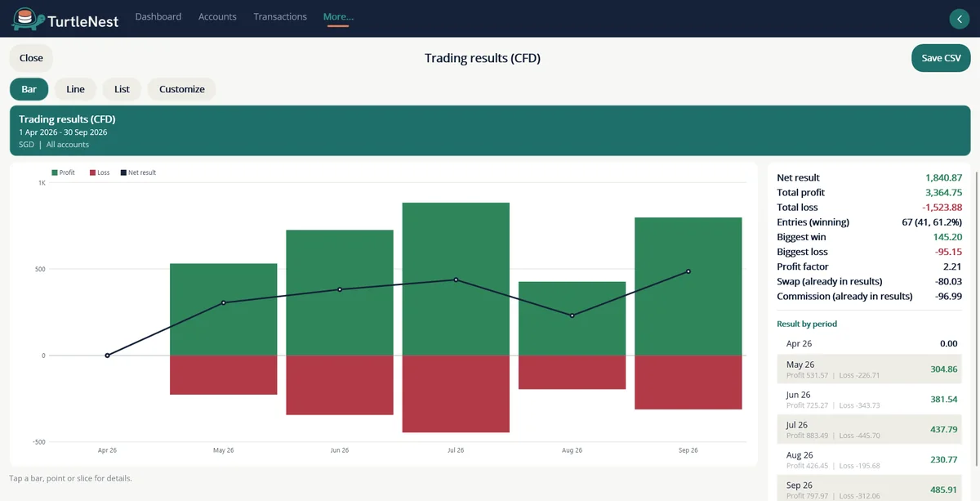Select the Aug 26 period row
Image resolution: width=980 pixels, height=501 pixels.
869,459
